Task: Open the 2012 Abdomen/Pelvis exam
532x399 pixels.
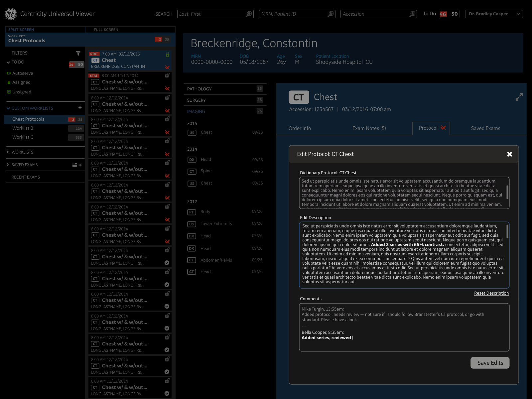Action: pyautogui.click(x=225, y=260)
